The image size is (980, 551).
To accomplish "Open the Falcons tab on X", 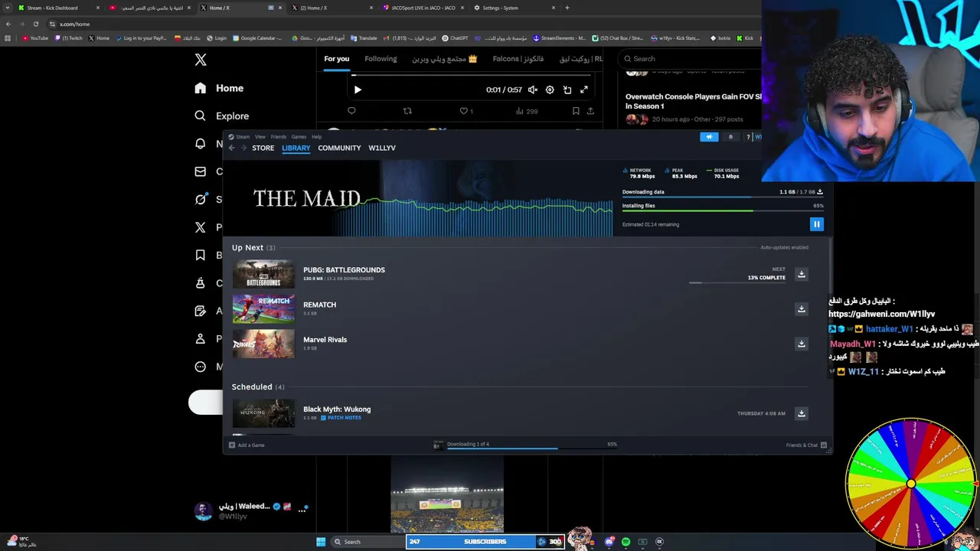I will (x=518, y=59).
